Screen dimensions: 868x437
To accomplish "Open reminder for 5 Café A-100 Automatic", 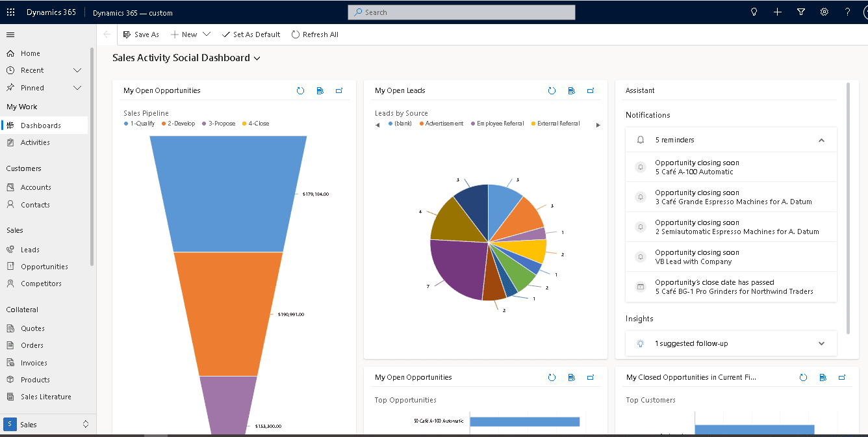I will (x=731, y=167).
